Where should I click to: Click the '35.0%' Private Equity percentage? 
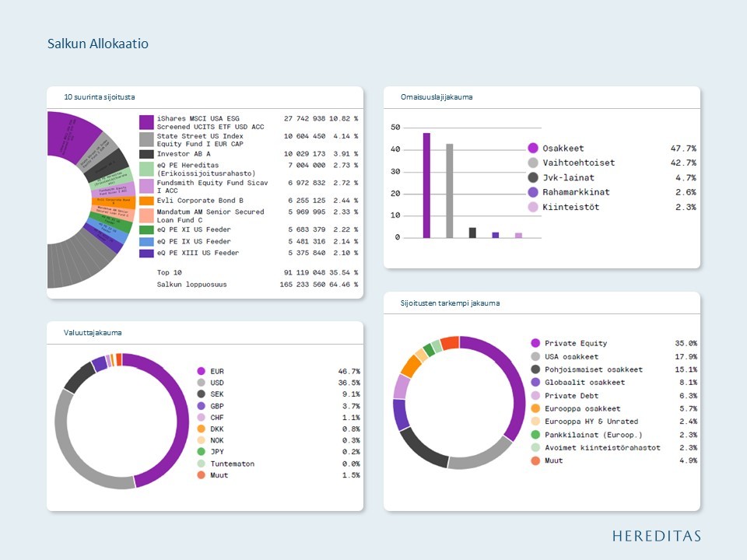tap(686, 343)
